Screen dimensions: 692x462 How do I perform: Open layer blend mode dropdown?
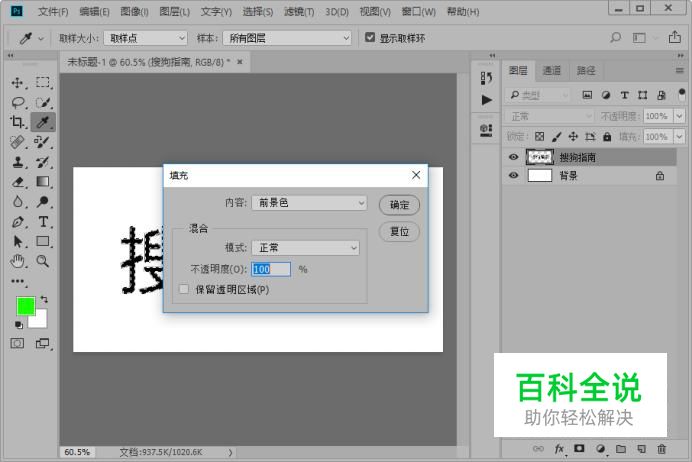pyautogui.click(x=549, y=116)
